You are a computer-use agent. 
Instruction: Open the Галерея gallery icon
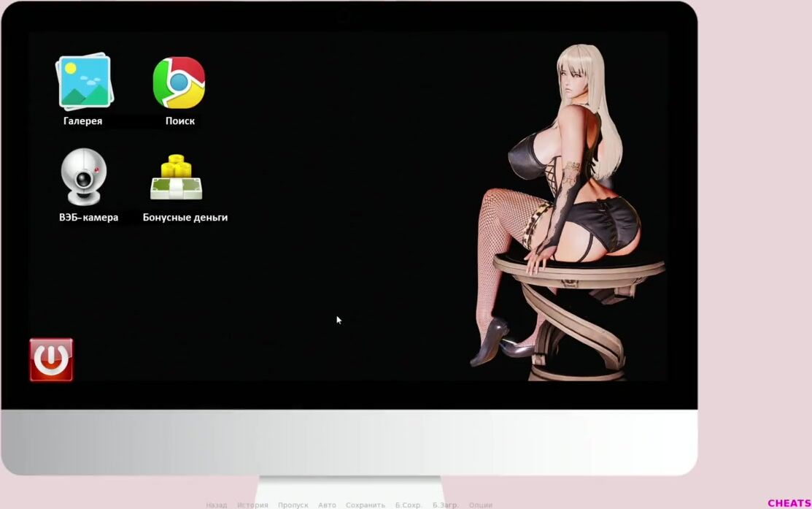(x=83, y=81)
